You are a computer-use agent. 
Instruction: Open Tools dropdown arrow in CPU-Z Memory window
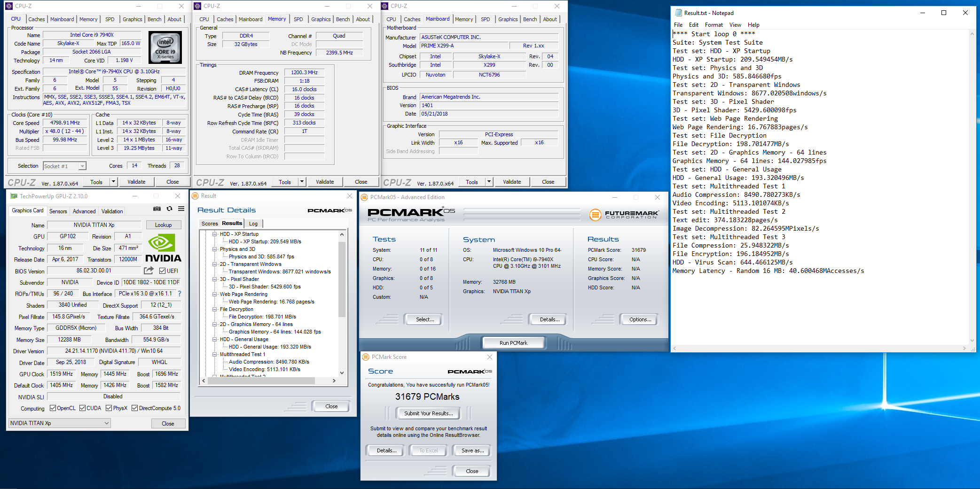pyautogui.click(x=302, y=182)
